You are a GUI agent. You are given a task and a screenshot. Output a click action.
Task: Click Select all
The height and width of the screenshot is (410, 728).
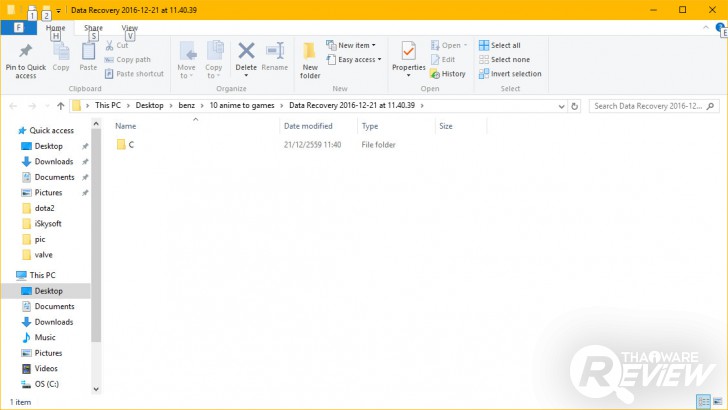click(x=500, y=45)
